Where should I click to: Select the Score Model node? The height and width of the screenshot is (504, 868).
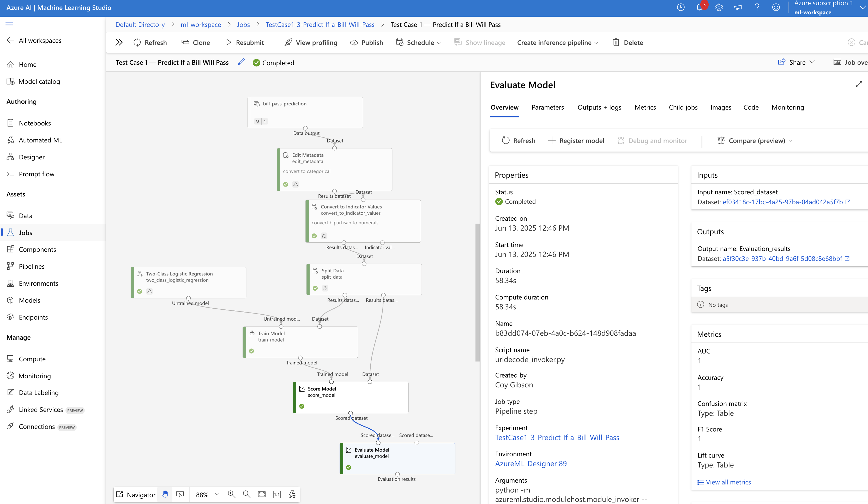351,397
